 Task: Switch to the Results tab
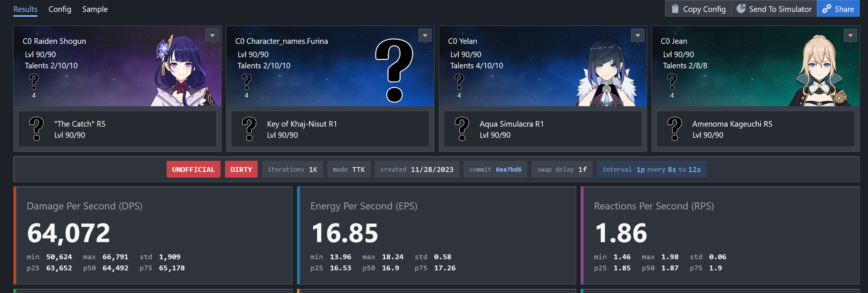pos(25,9)
